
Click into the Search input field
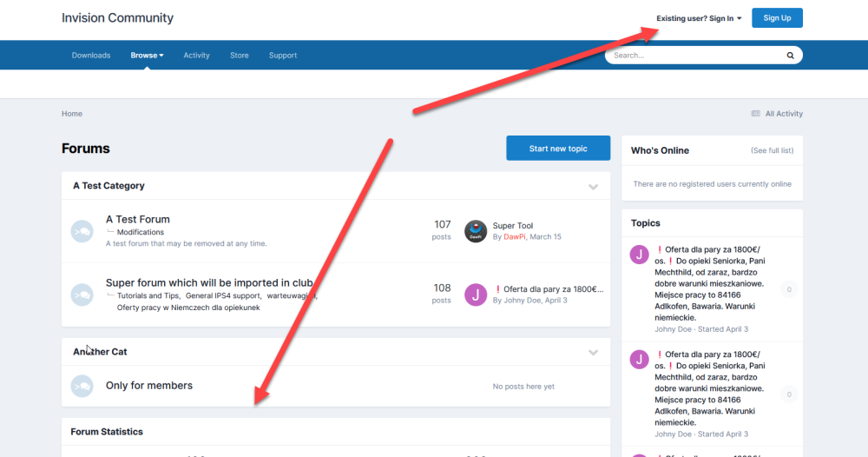[x=694, y=56]
